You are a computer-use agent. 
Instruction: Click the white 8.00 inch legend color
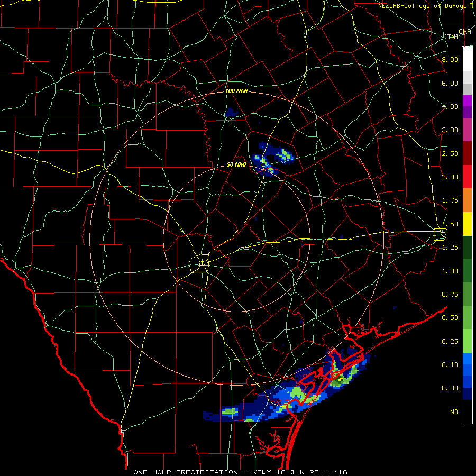coord(467,59)
